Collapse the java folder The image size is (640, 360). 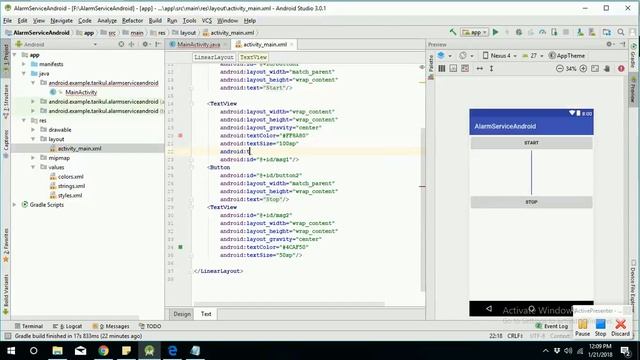(x=24, y=73)
